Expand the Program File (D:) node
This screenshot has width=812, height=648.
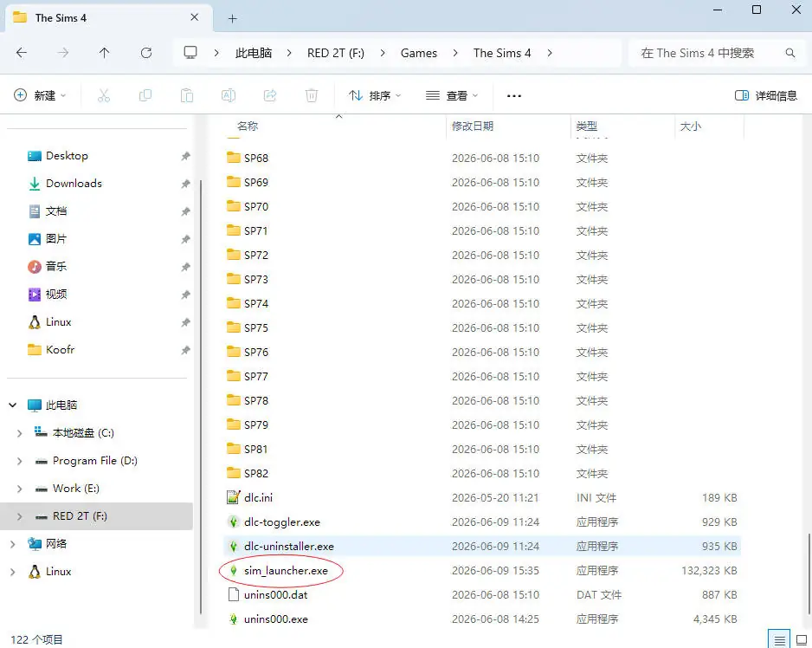click(20, 461)
